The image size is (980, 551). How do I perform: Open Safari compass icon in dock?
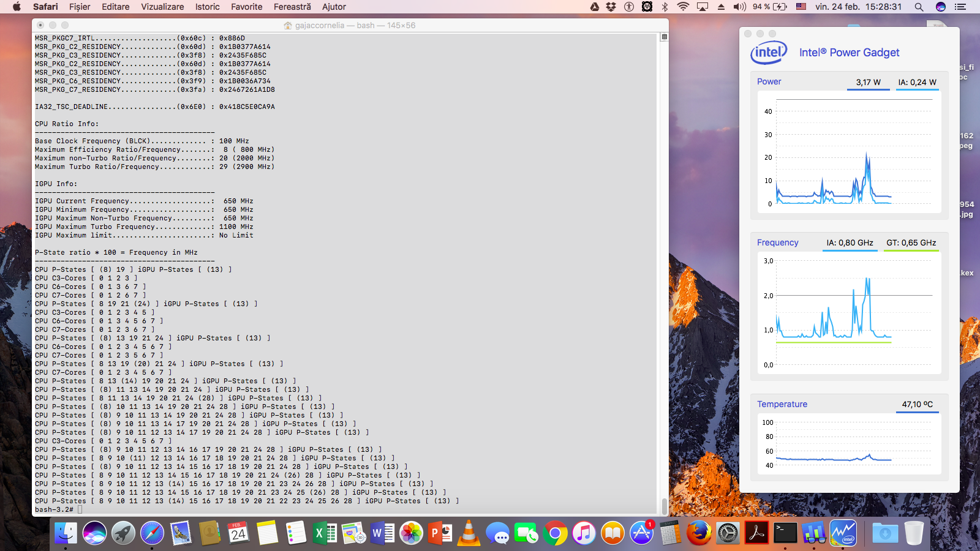[x=152, y=533]
